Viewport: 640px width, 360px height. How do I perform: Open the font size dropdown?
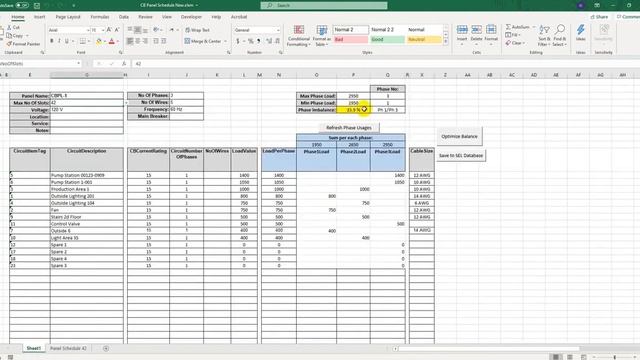pos(103,30)
